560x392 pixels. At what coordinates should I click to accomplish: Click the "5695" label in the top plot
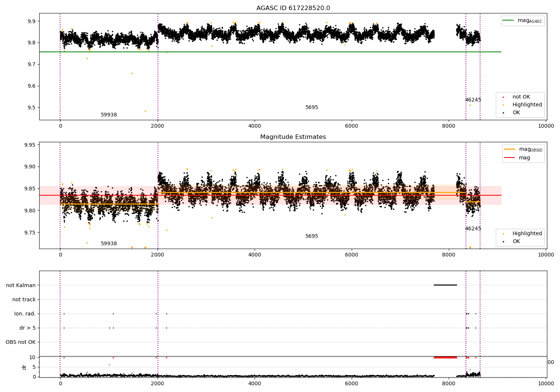(312, 108)
